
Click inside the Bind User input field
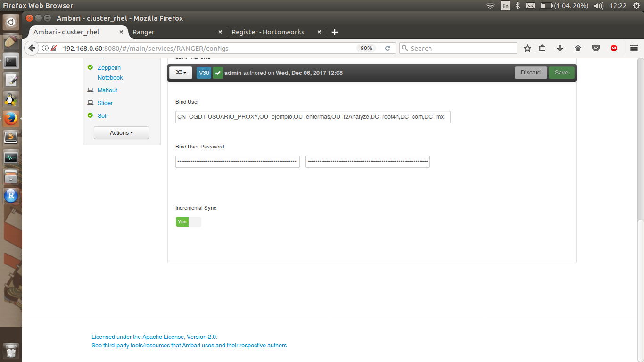click(313, 117)
